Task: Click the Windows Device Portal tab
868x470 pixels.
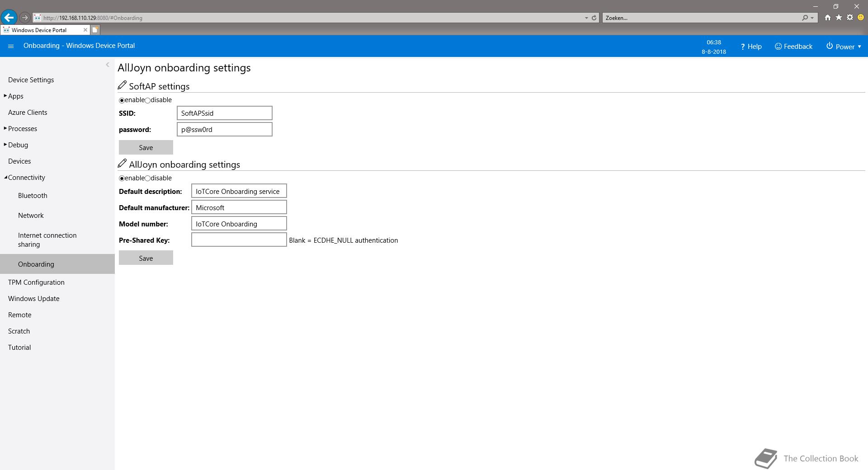Action: (45, 30)
